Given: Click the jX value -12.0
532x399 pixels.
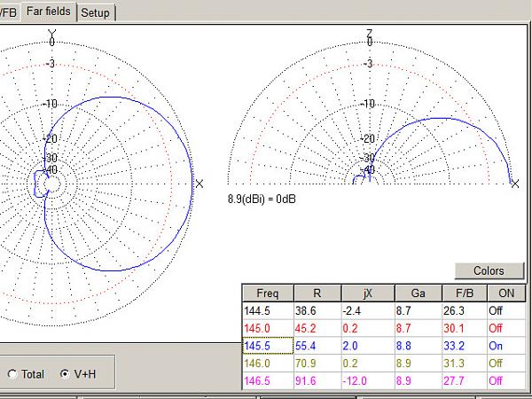Looking at the screenshot, I should pyautogui.click(x=368, y=380).
